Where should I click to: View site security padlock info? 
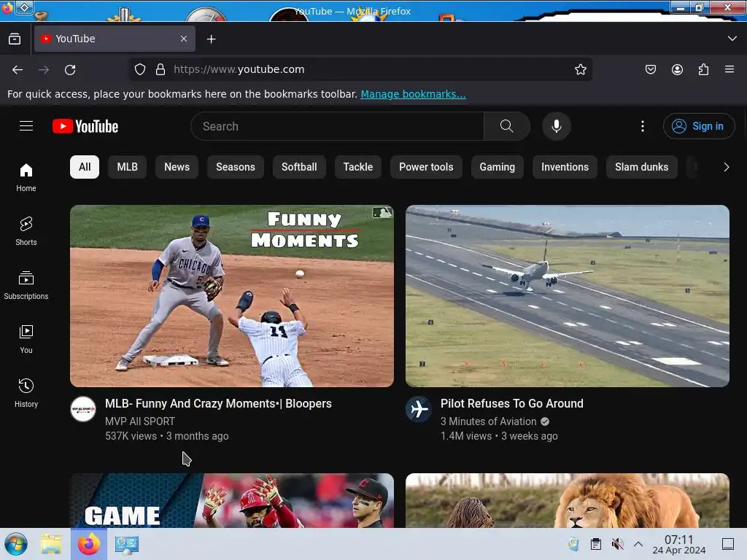pyautogui.click(x=160, y=69)
